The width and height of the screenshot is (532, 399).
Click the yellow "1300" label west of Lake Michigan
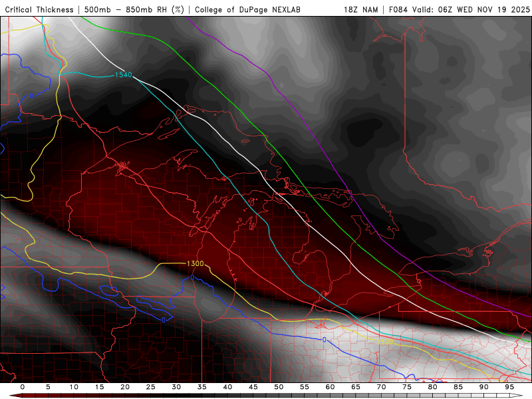point(195,263)
